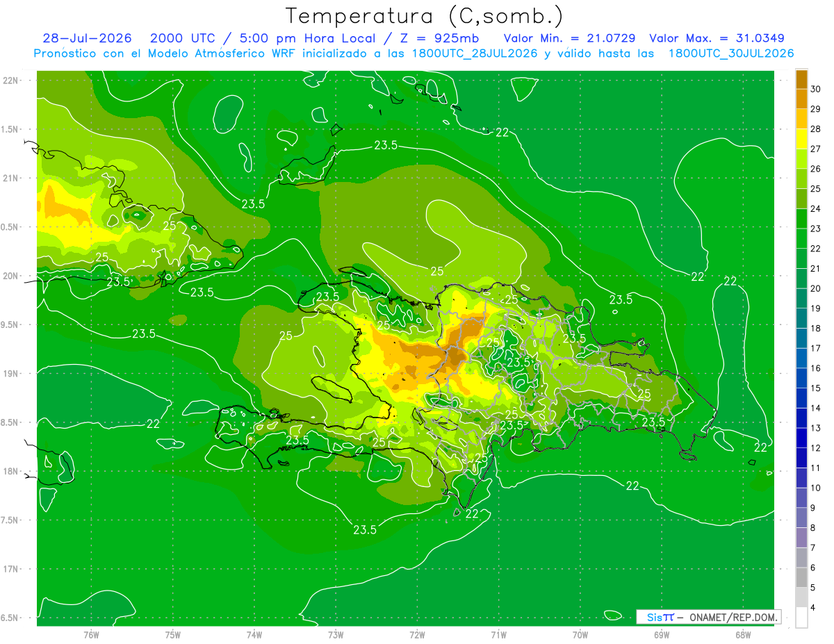Image resolution: width=834 pixels, height=644 pixels.
Task: Select the legend scale value '24'
Action: [x=815, y=208]
